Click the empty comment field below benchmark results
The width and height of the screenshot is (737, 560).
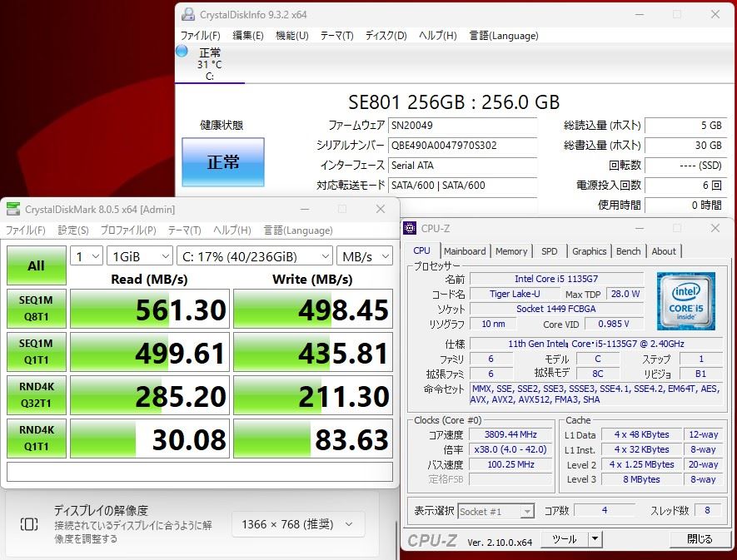click(200, 474)
